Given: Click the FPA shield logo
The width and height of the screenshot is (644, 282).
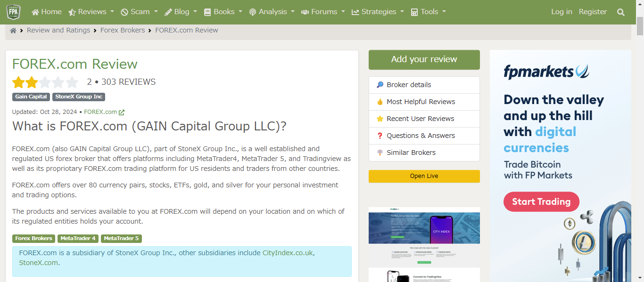Looking at the screenshot, I should point(13,12).
